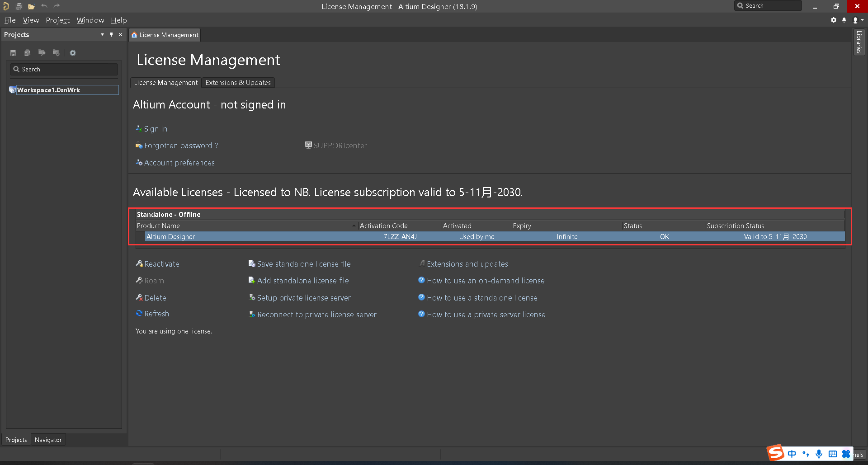Click the Status column header
The width and height of the screenshot is (868, 465).
(x=664, y=226)
